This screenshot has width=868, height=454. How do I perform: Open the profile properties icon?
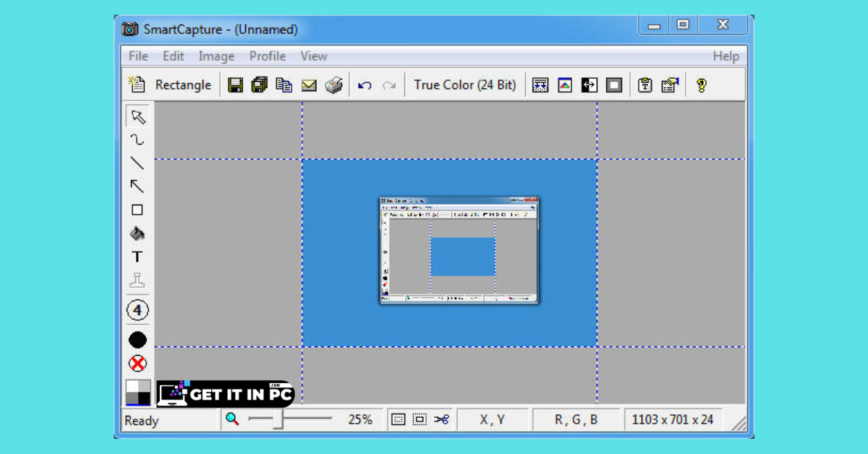[670, 85]
